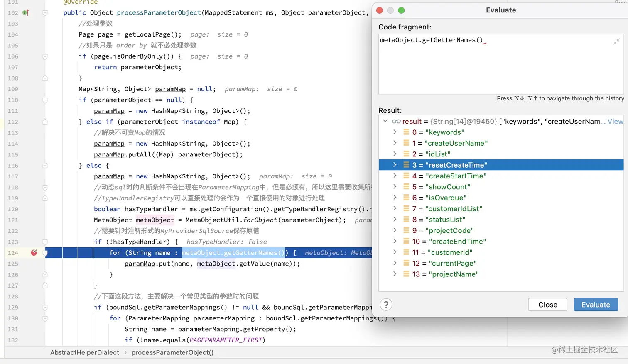The image size is (628, 364).
Task: Expand element 11 "customerId"
Action: (x=395, y=252)
